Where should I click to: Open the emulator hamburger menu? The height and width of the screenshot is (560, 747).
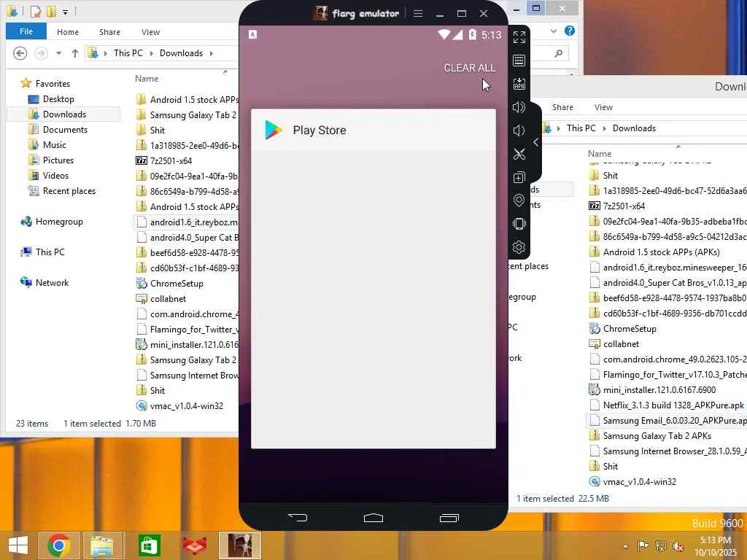pos(418,13)
